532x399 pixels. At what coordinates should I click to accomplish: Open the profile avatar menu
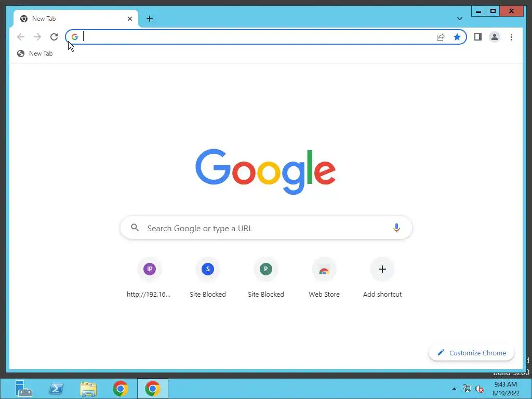pos(495,37)
